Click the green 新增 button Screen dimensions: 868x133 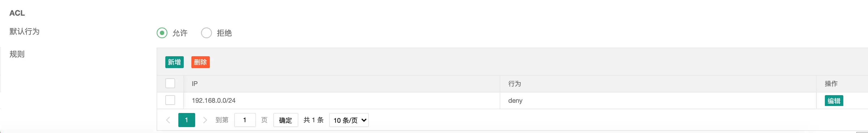coord(174,62)
